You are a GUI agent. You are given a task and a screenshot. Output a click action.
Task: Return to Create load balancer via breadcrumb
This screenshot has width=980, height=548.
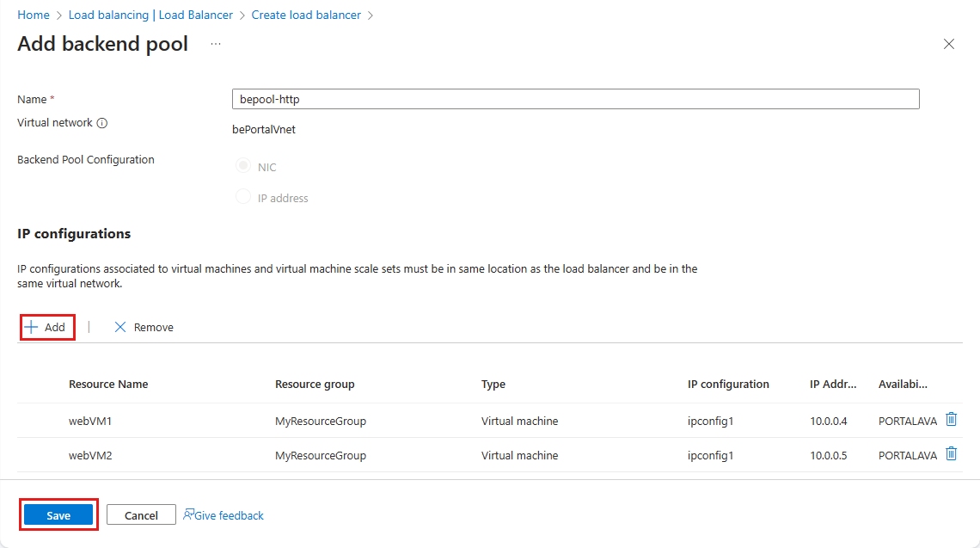pos(306,15)
